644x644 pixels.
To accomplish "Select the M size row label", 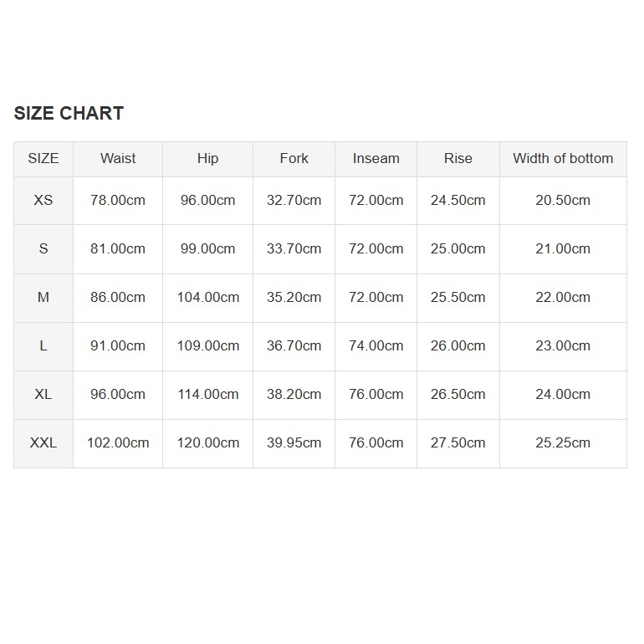I will (x=43, y=297).
